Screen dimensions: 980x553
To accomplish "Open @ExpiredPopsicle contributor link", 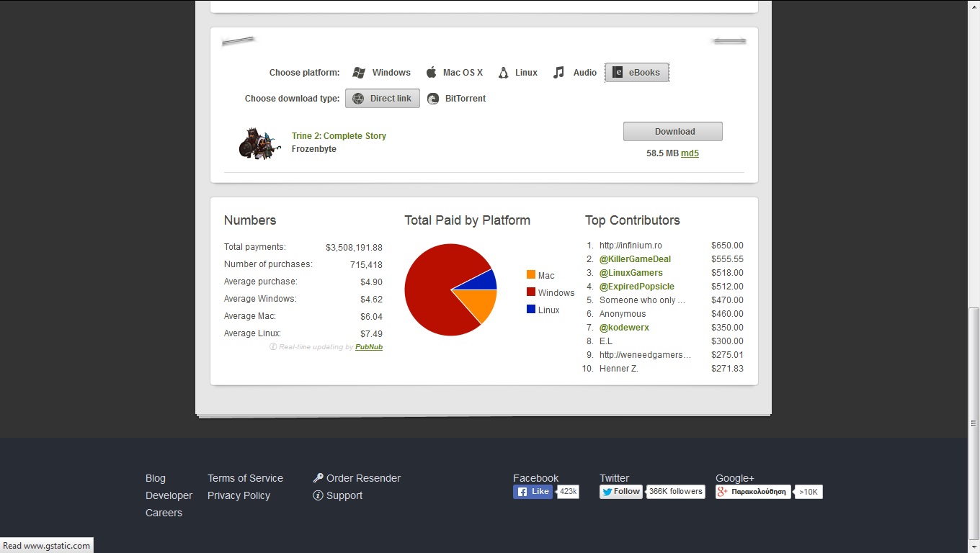I will pos(637,287).
